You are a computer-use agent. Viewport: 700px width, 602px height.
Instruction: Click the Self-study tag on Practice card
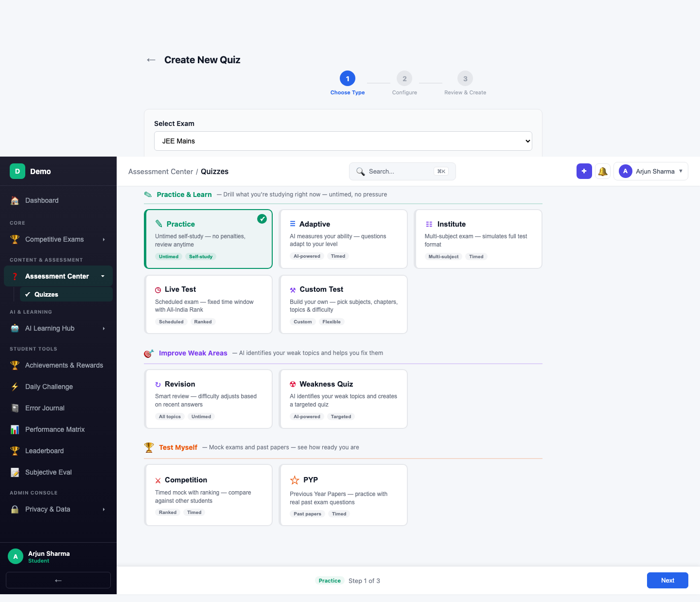click(201, 257)
